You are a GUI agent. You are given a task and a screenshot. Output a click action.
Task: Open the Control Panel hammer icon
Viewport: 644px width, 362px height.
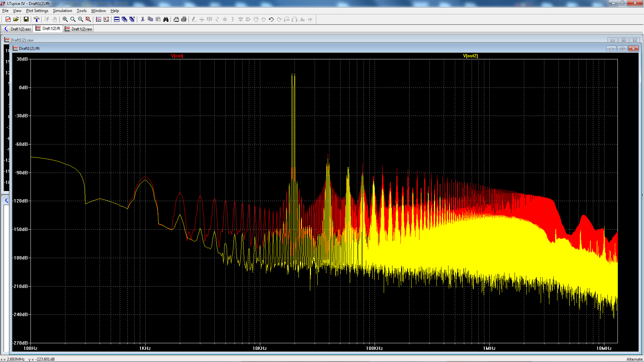point(36,19)
